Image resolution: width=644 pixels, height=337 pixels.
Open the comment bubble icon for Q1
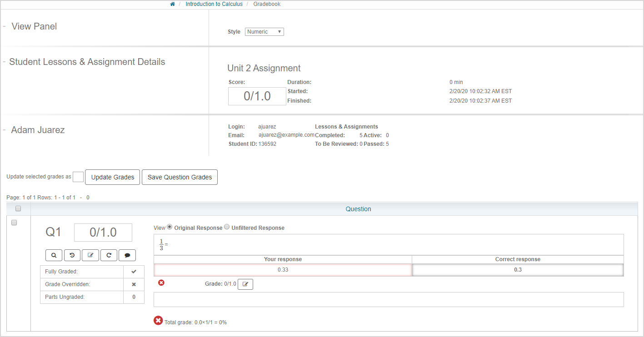(x=127, y=255)
